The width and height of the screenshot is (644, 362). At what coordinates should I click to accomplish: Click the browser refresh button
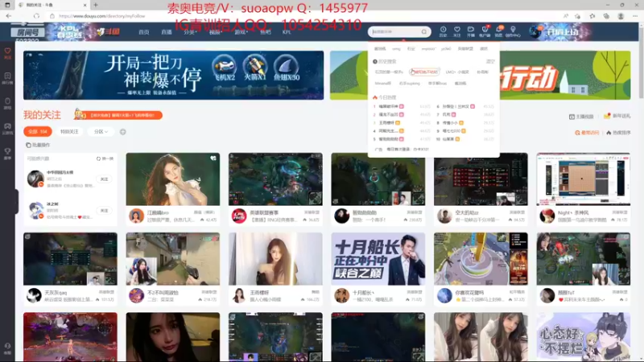[x=36, y=16]
